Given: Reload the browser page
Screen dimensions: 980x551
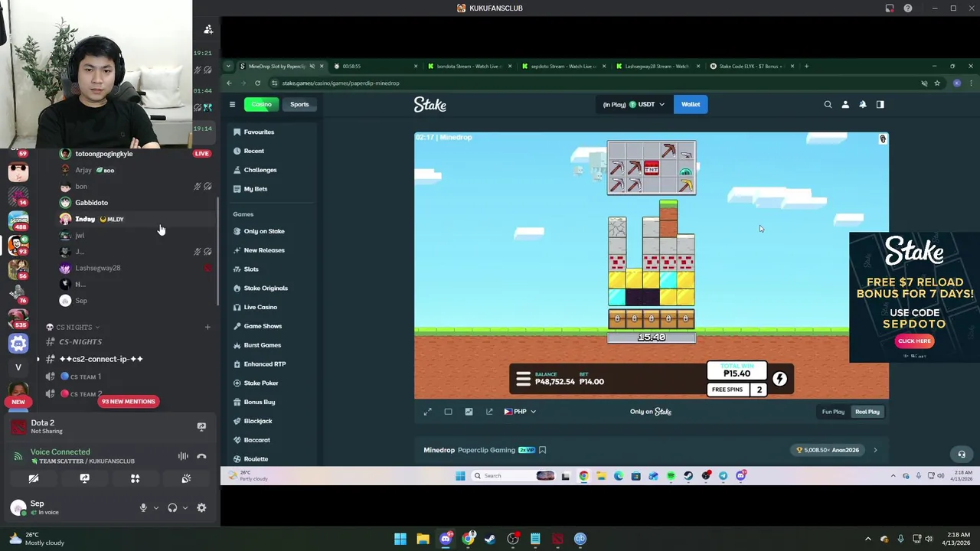Looking at the screenshot, I should tap(257, 83).
